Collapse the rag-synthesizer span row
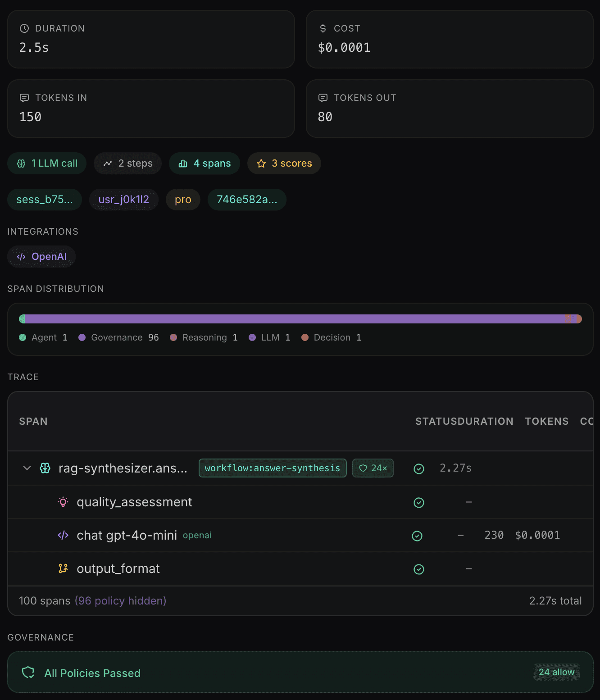 click(x=27, y=468)
